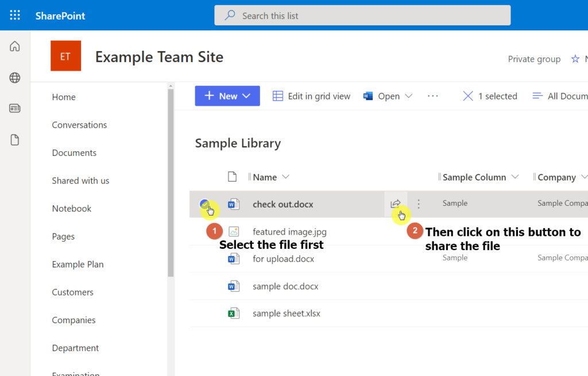Open Conversations in the site navigation
The width and height of the screenshot is (588, 376).
tap(79, 125)
